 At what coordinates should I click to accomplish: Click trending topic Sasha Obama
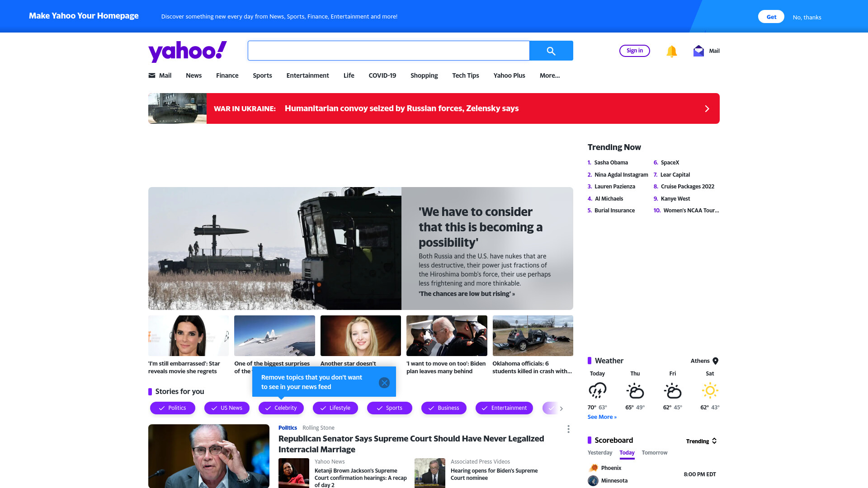click(611, 163)
